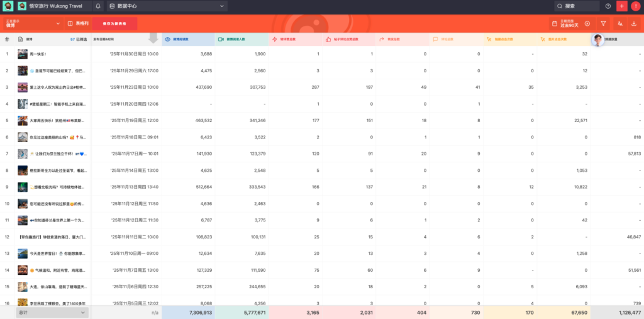Sort by 微博阅读数 column header

[x=187, y=39]
